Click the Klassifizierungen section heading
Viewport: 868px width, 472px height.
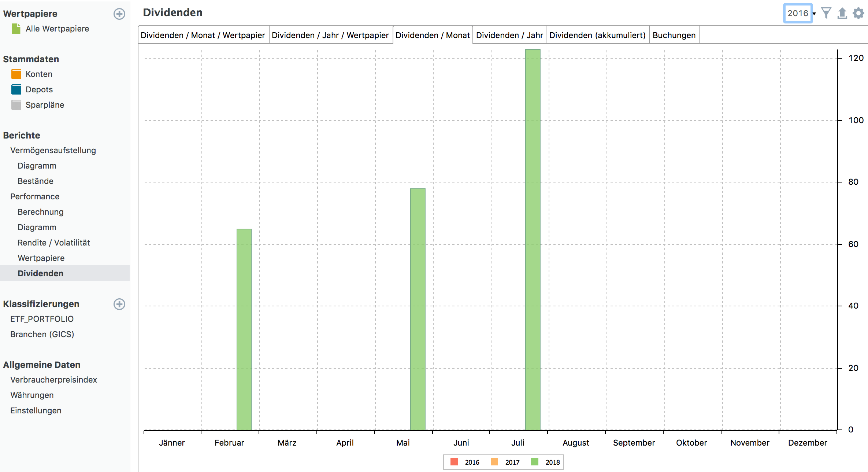41,304
